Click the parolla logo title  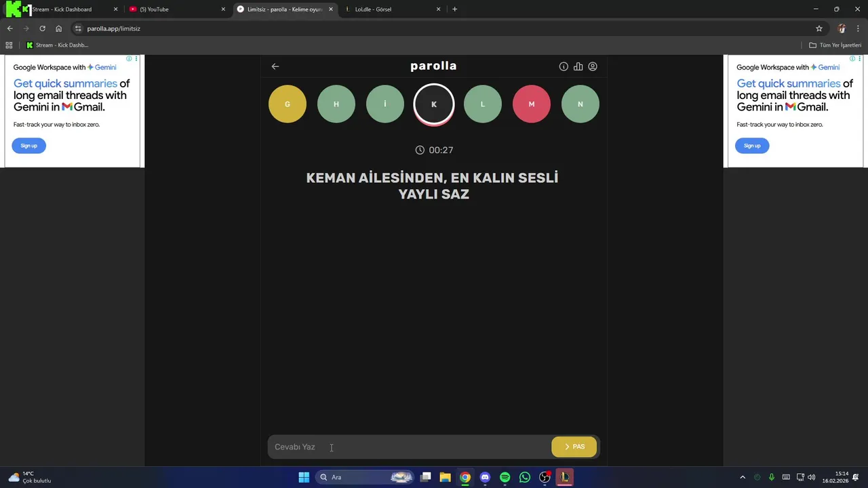point(433,66)
